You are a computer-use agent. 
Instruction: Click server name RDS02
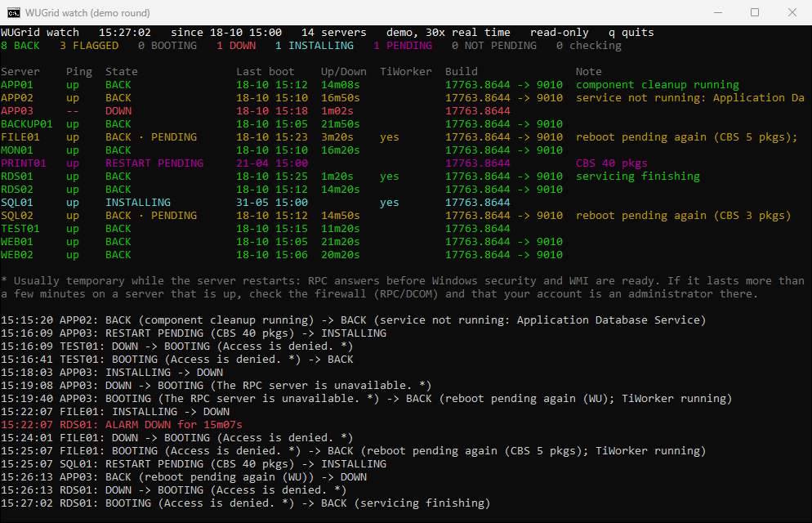tap(17, 190)
